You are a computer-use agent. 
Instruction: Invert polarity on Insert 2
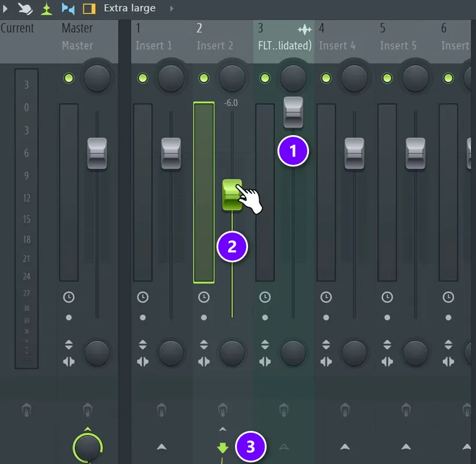[x=204, y=345]
